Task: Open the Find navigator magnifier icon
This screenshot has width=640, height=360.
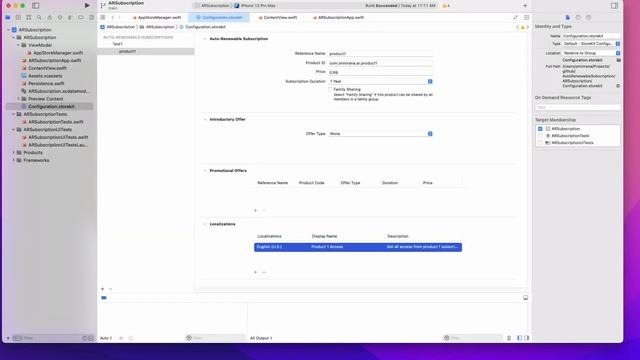Action: (39, 18)
